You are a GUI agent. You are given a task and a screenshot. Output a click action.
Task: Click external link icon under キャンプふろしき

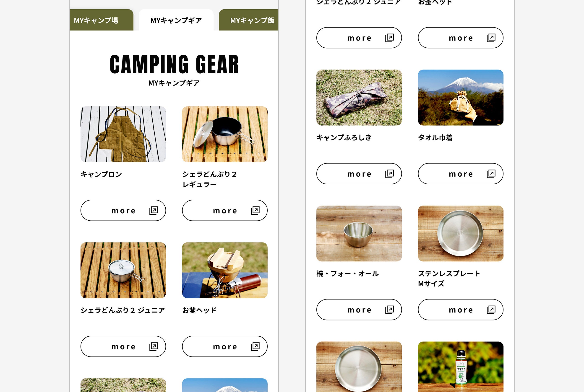pyautogui.click(x=390, y=174)
